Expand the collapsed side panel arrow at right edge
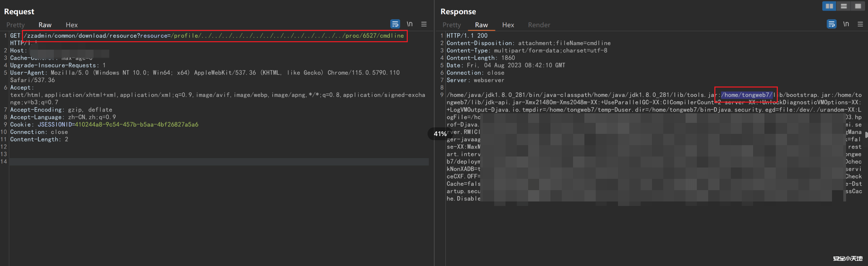Screen dimensions: 868x266 pyautogui.click(x=866, y=135)
